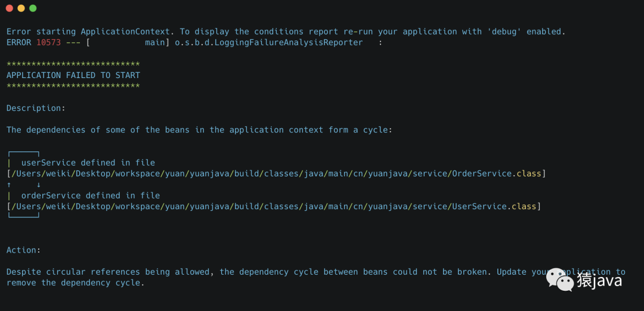
Task: Click the 猿java watermark text
Action: click(599, 280)
